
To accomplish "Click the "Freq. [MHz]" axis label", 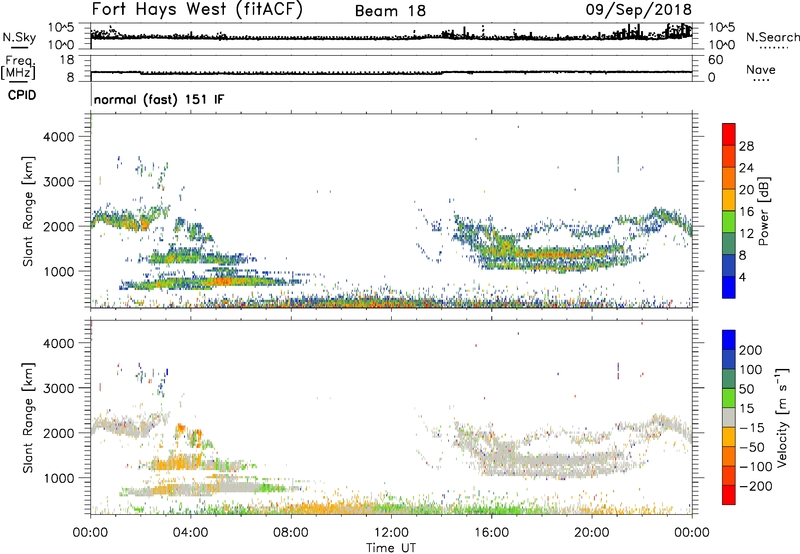I will (19, 67).
